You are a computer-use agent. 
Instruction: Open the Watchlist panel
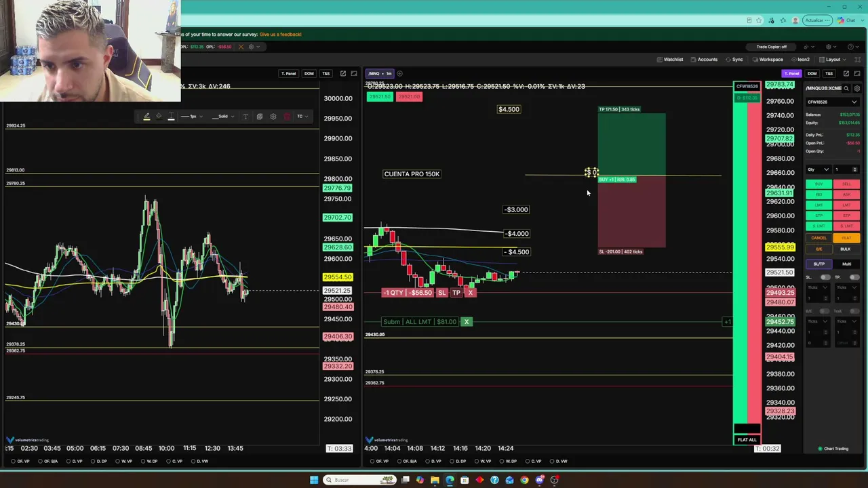[x=670, y=60]
